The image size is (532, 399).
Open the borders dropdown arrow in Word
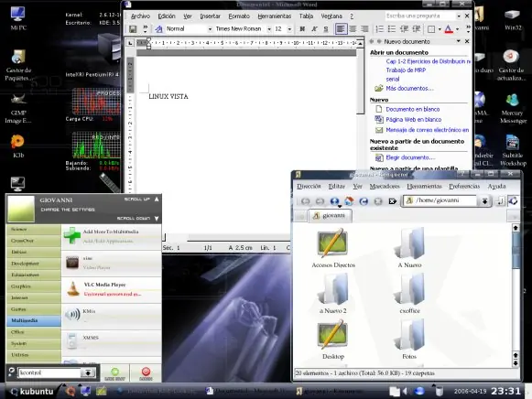440,29
